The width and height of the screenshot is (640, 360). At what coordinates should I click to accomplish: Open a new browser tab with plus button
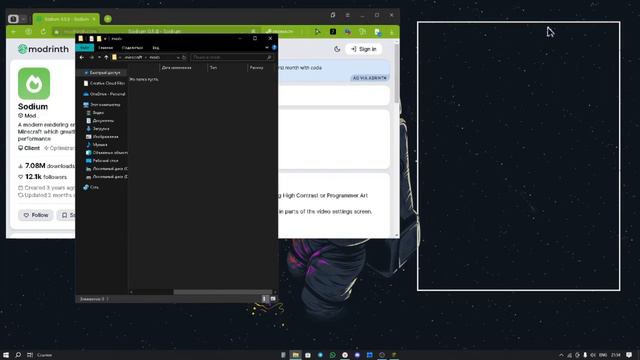108,19
